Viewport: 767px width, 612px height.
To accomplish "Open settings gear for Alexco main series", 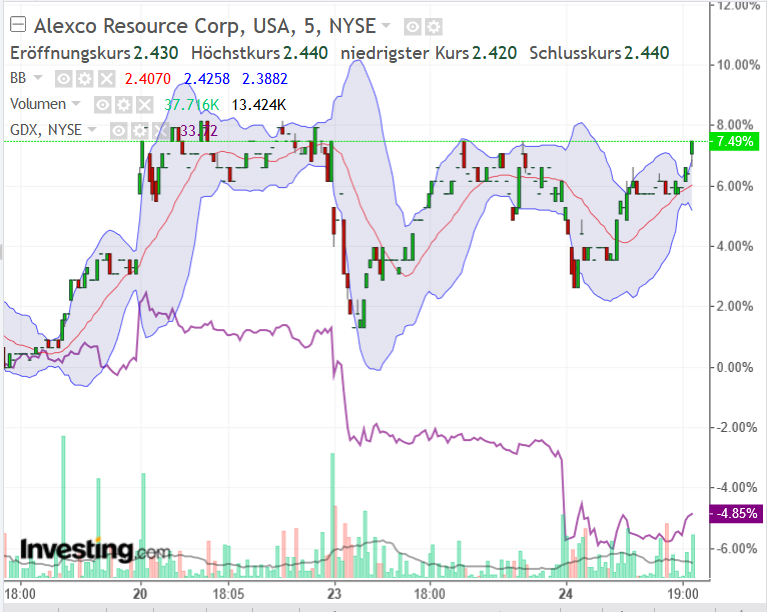I will point(433,27).
